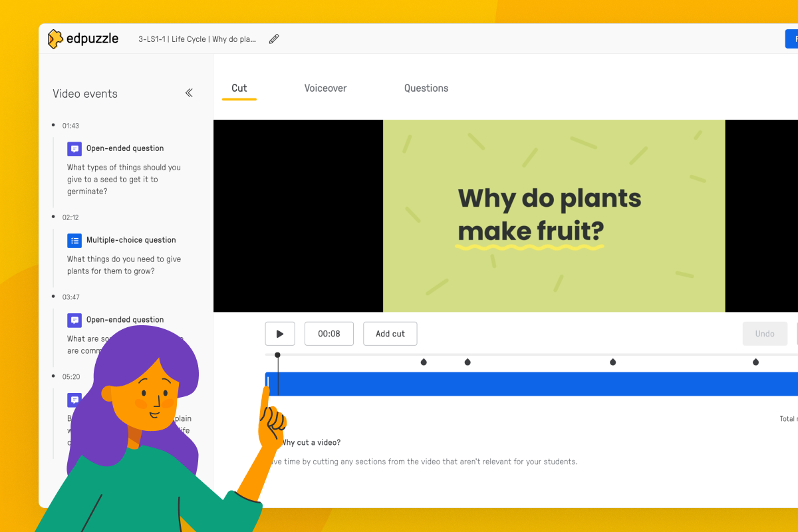Click the question icon at 05:20
This screenshot has height=532, width=798.
tap(74, 400)
